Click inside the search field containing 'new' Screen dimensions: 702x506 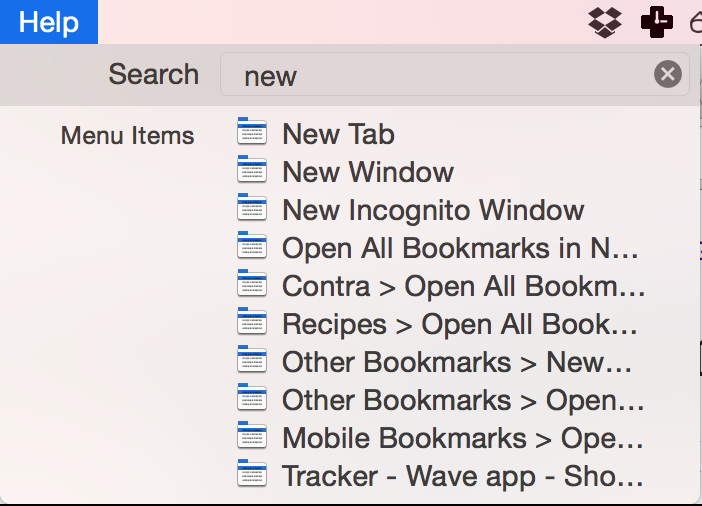(x=454, y=74)
